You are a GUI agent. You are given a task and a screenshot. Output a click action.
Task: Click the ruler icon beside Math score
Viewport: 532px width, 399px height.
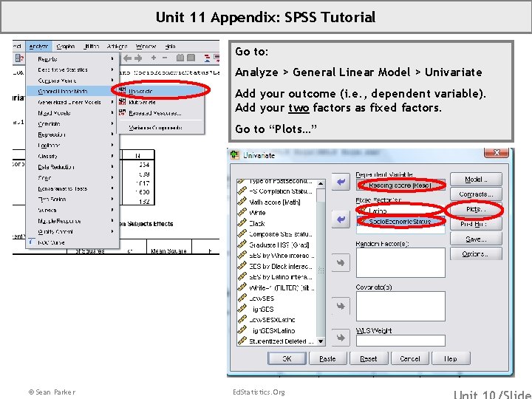242,202
